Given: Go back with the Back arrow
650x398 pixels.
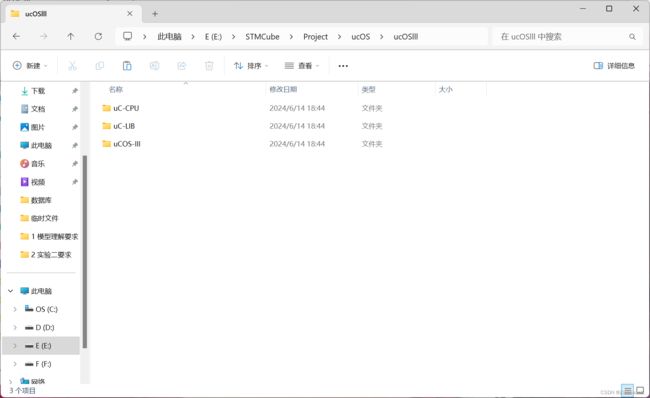Looking at the screenshot, I should pos(17,36).
